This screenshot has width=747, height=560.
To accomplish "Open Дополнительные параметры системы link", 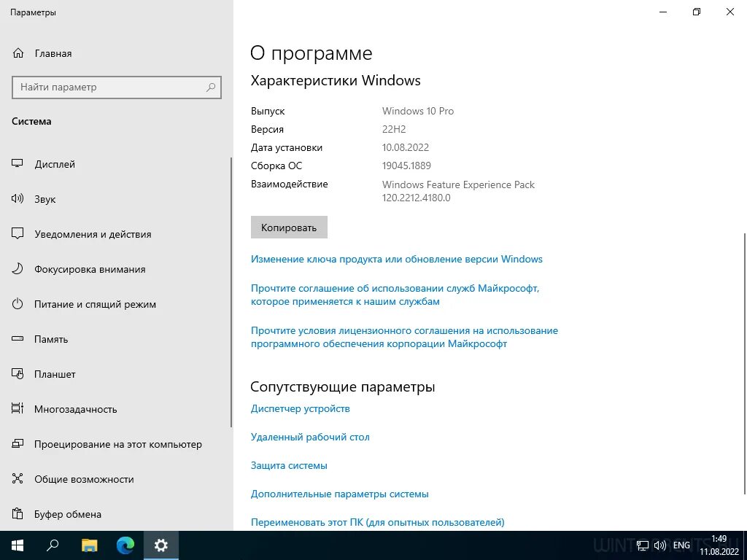I will (340, 494).
